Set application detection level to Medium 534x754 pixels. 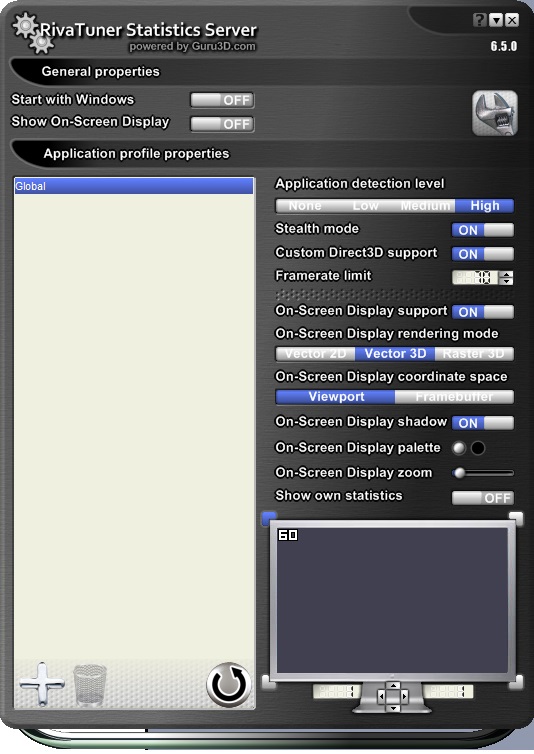pyautogui.click(x=425, y=206)
